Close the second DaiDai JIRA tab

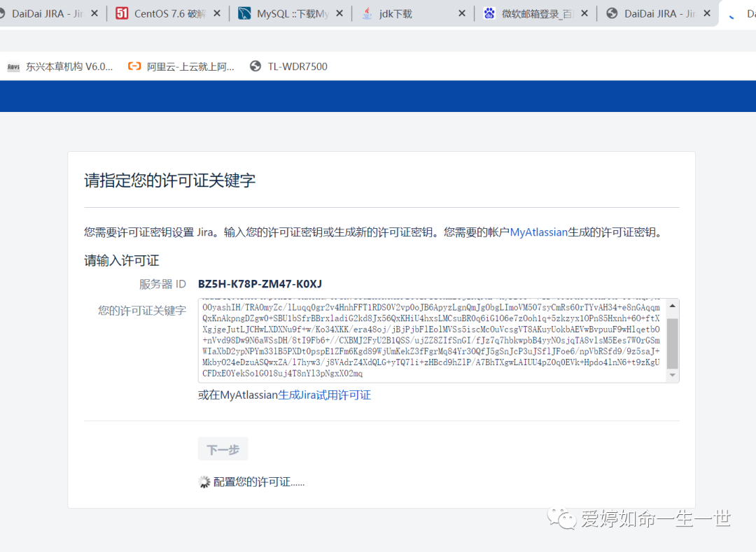click(x=707, y=13)
